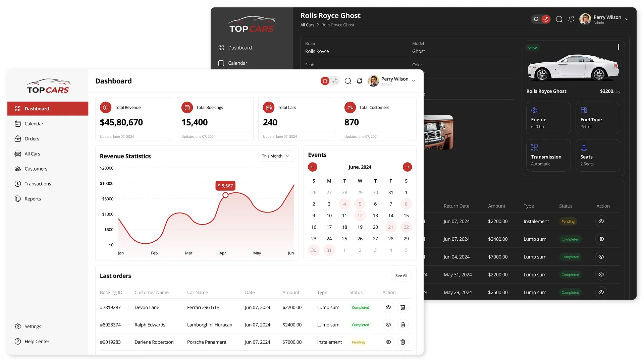Click Lamborghini Huracan car name
The height and width of the screenshot is (362, 644).
210,325
